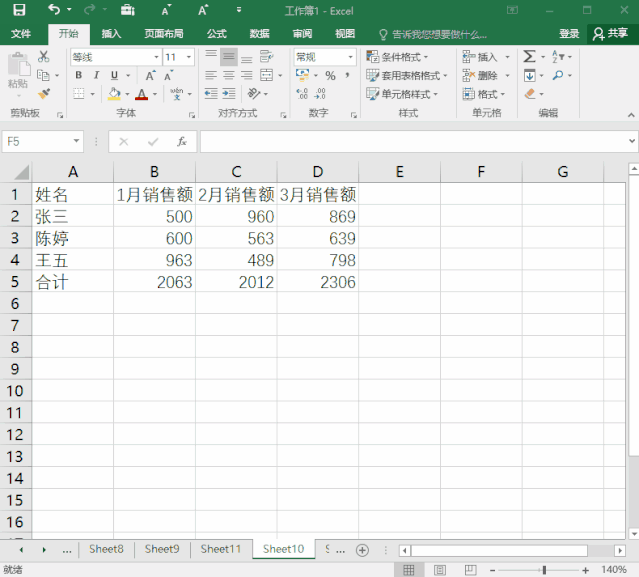The height and width of the screenshot is (577, 639).
Task: Toggle Align Left for cell text
Action: (211, 75)
